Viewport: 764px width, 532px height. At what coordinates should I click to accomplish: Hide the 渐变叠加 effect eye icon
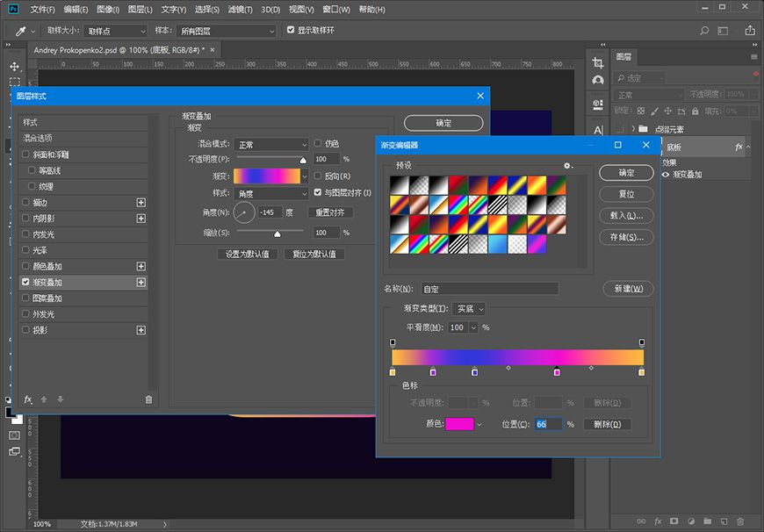pyautogui.click(x=666, y=175)
